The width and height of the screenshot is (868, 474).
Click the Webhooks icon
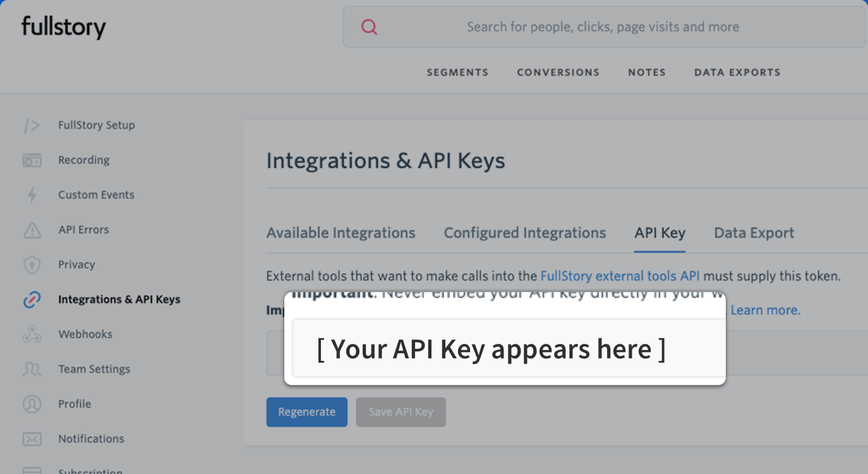coord(32,334)
